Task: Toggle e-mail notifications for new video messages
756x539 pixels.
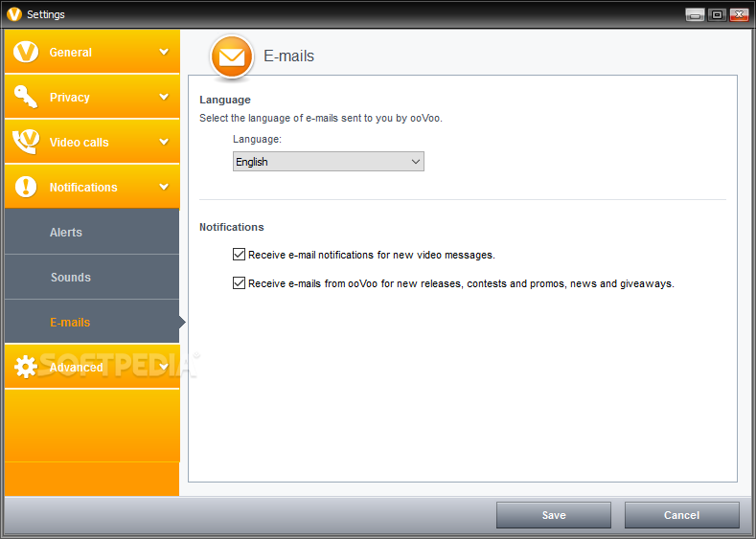Action: (239, 255)
